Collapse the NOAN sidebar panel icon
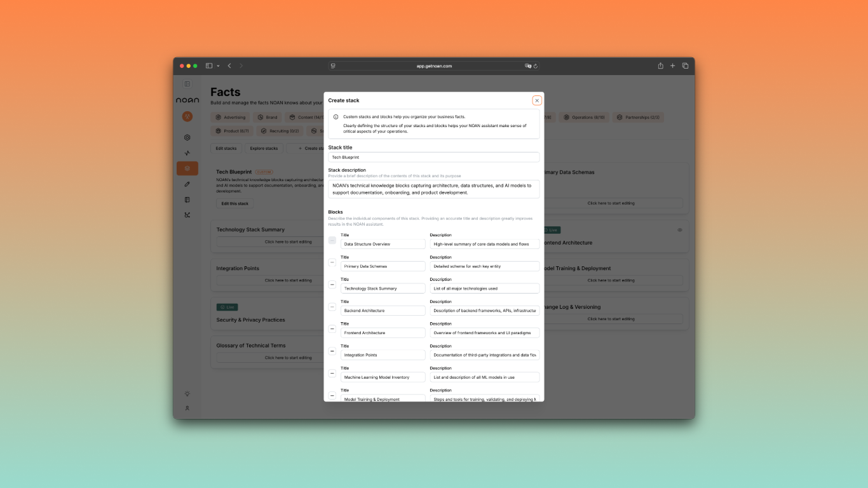This screenshot has height=488, width=868. tap(187, 84)
